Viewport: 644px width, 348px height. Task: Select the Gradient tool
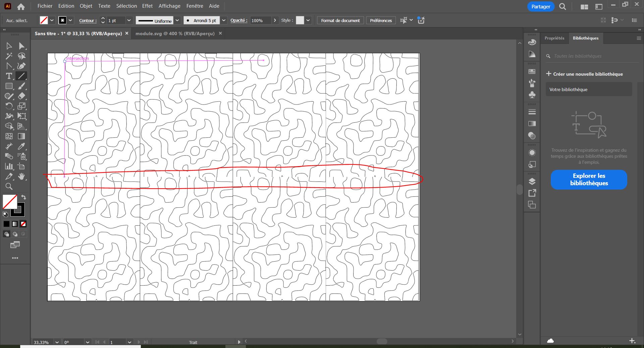(22, 136)
